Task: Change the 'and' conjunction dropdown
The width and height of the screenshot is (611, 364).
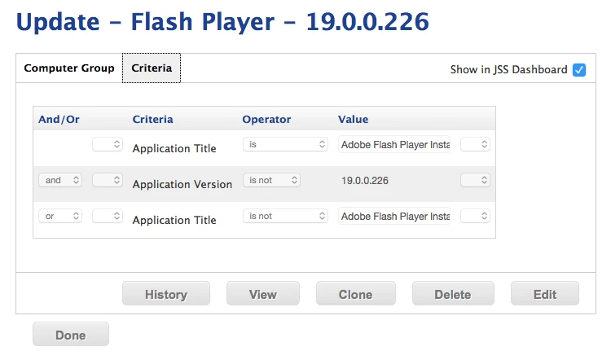Action: (60, 180)
